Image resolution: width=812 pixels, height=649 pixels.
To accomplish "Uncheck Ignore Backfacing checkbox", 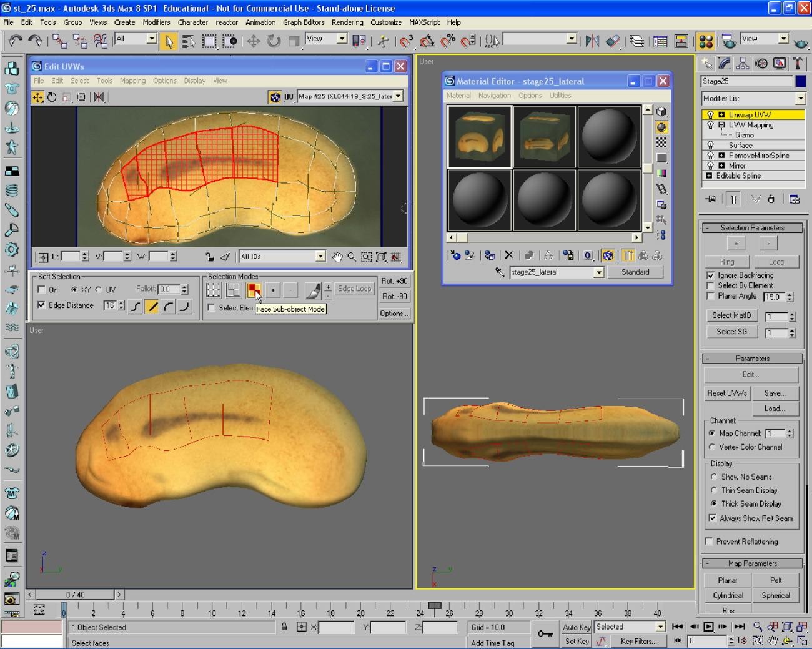I will [x=710, y=275].
